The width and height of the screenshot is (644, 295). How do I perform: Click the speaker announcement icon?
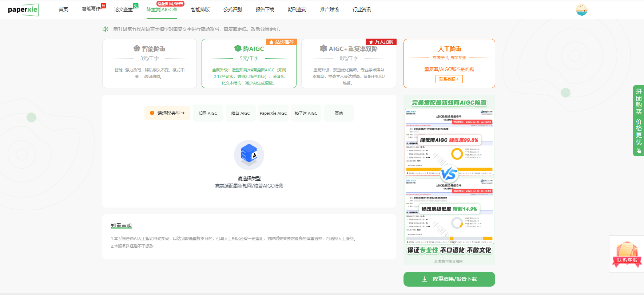click(x=106, y=29)
